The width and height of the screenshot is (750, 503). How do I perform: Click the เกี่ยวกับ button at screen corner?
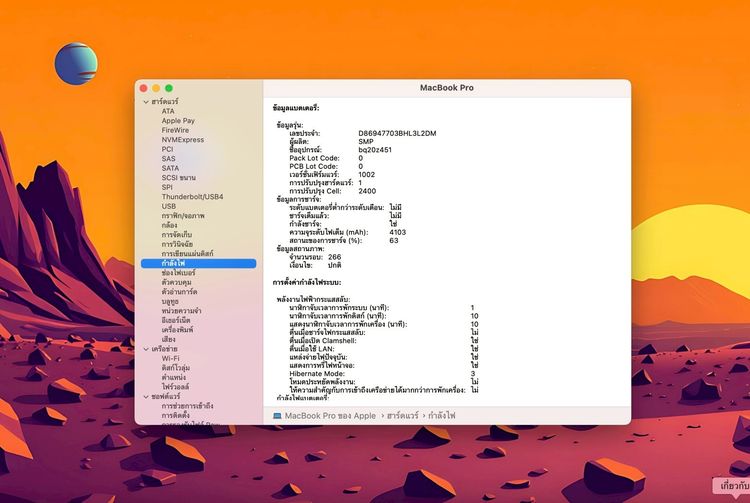click(x=731, y=486)
